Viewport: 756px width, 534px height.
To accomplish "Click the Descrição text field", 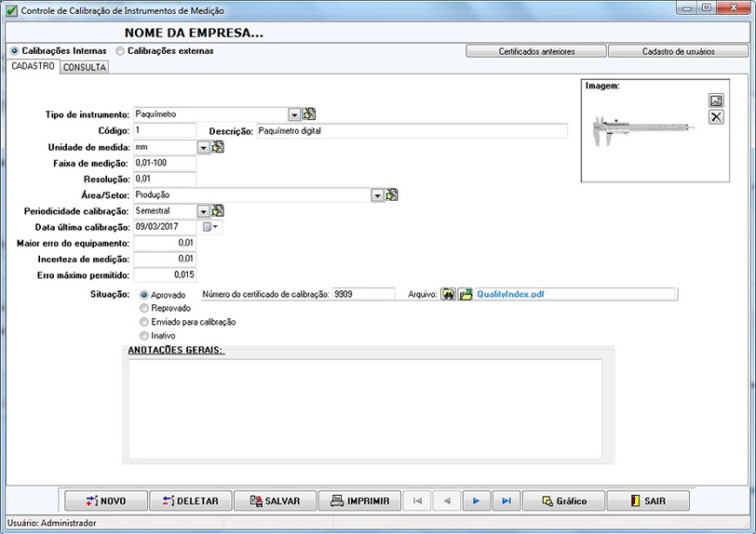I will (x=411, y=131).
